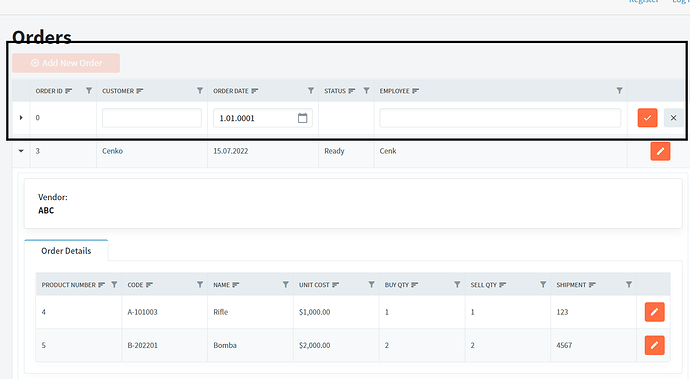Filter the Shipment column
Image resolution: width=690 pixels, height=379 pixels.
coord(629,285)
